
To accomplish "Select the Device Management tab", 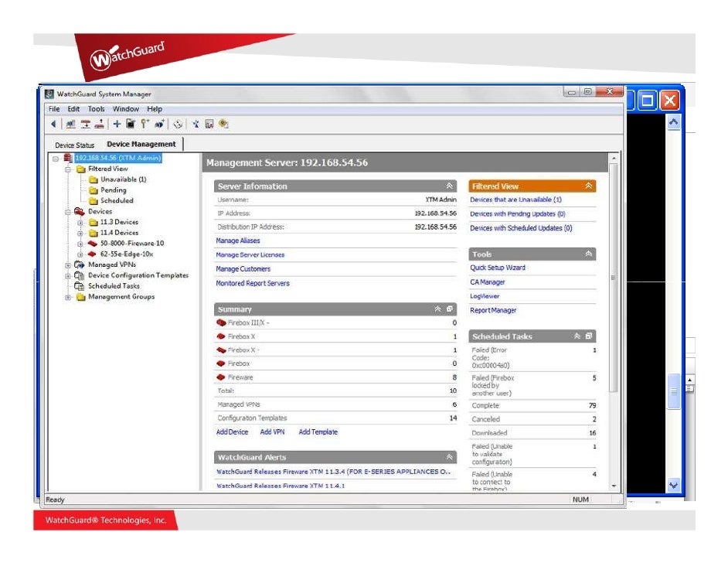I will 141,144.
